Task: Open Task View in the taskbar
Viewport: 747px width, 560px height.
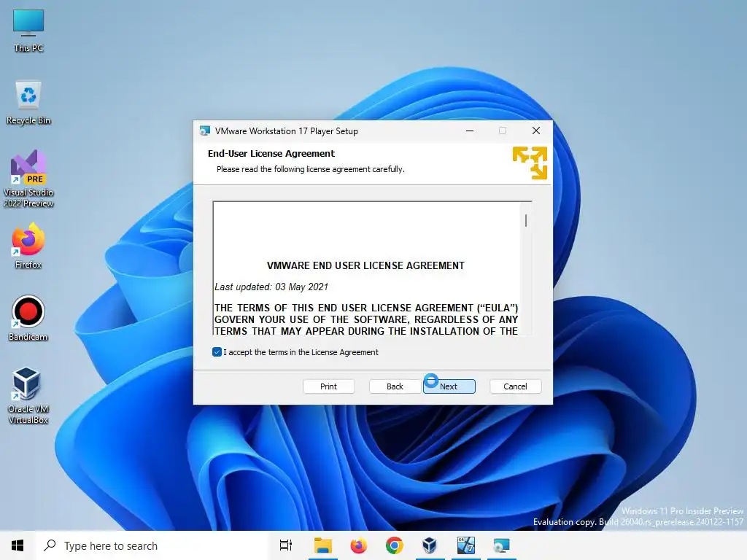Action: [286, 545]
